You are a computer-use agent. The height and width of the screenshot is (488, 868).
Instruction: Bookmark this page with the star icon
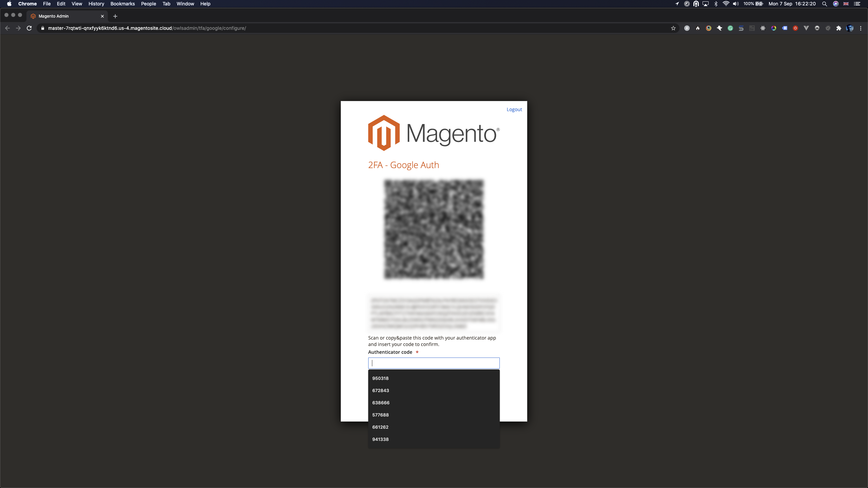pos(673,28)
